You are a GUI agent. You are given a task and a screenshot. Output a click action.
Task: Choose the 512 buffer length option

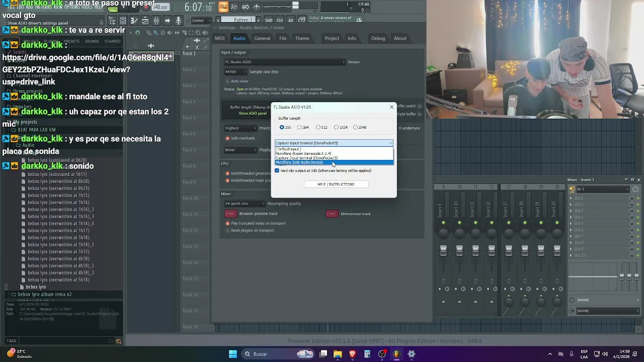coord(318,127)
